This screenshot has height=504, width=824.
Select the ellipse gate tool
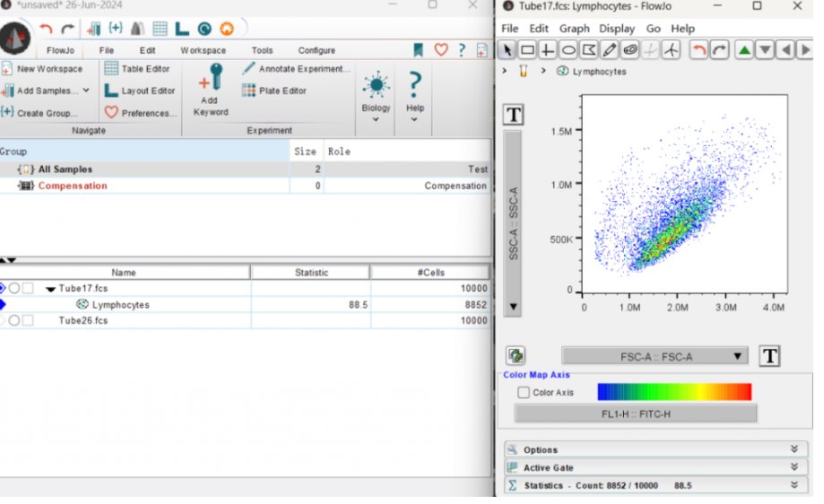[568, 50]
